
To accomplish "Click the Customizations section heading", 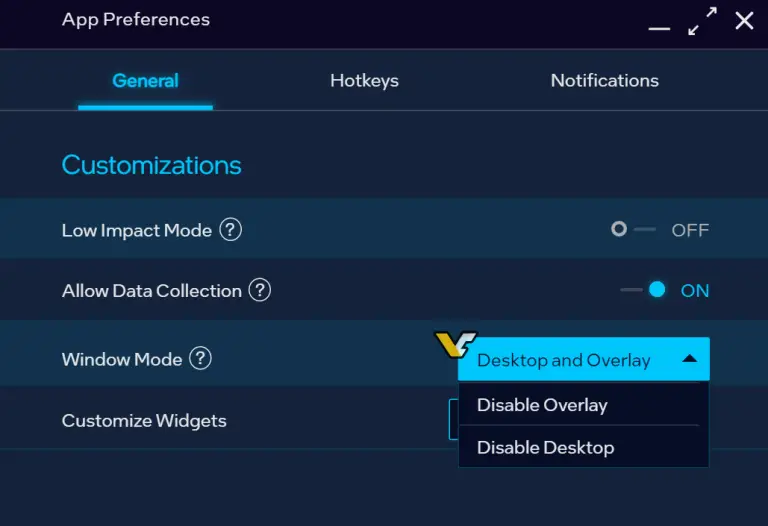I will 152,165.
